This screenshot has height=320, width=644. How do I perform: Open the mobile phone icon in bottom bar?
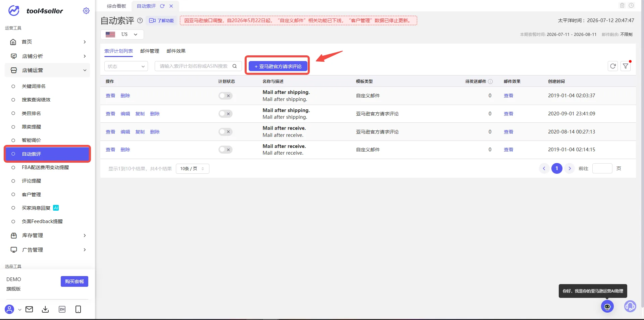click(x=78, y=309)
